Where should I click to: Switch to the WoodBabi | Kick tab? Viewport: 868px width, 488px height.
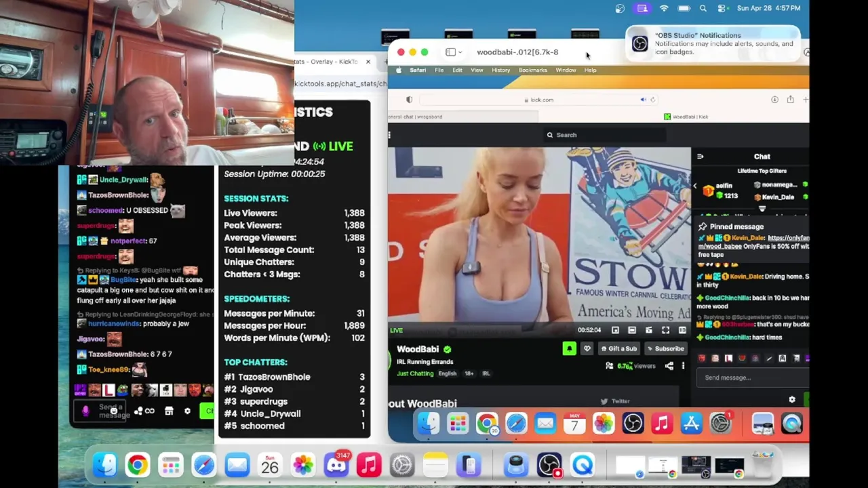pos(686,117)
